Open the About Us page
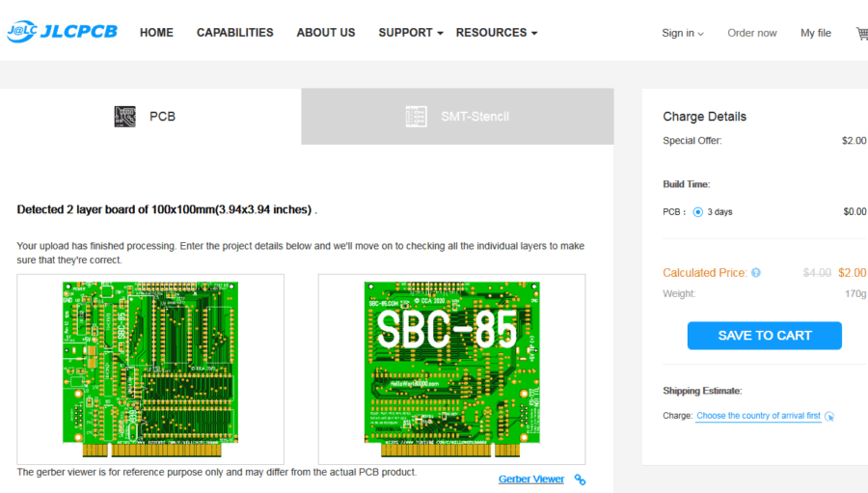 [x=326, y=33]
